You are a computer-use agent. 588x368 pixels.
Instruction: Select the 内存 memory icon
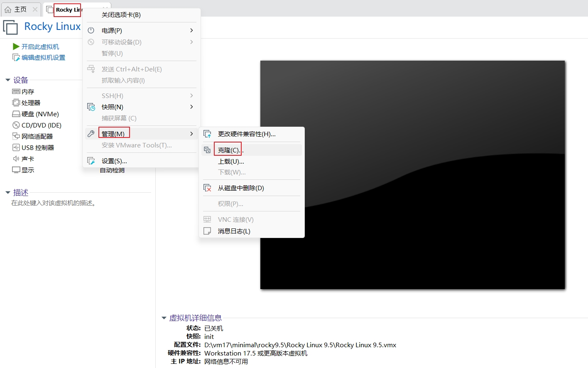(x=16, y=91)
